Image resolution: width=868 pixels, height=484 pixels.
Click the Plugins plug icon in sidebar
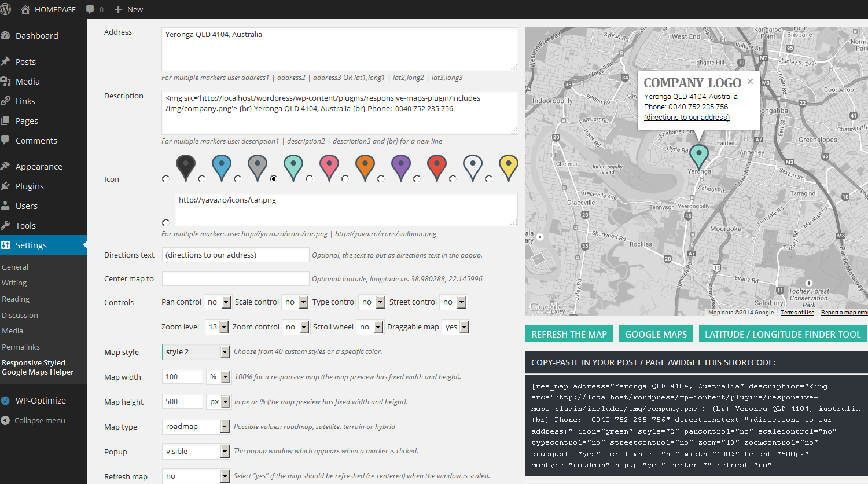(x=6, y=186)
